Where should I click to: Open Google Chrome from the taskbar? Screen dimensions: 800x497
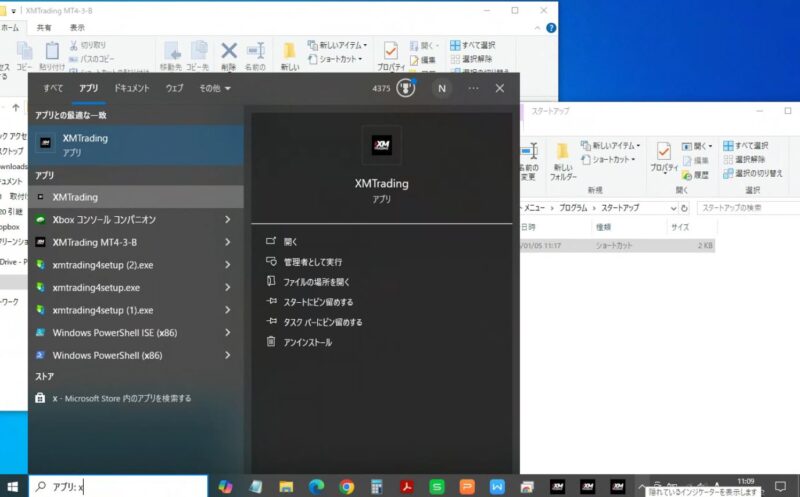click(346, 487)
